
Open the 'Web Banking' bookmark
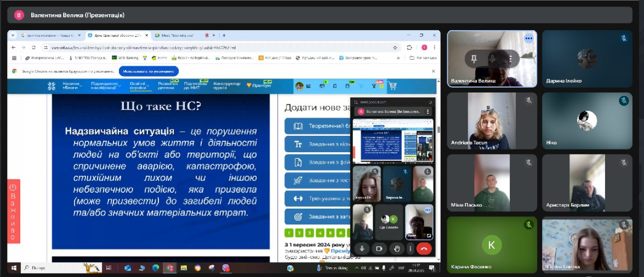click(x=125, y=58)
